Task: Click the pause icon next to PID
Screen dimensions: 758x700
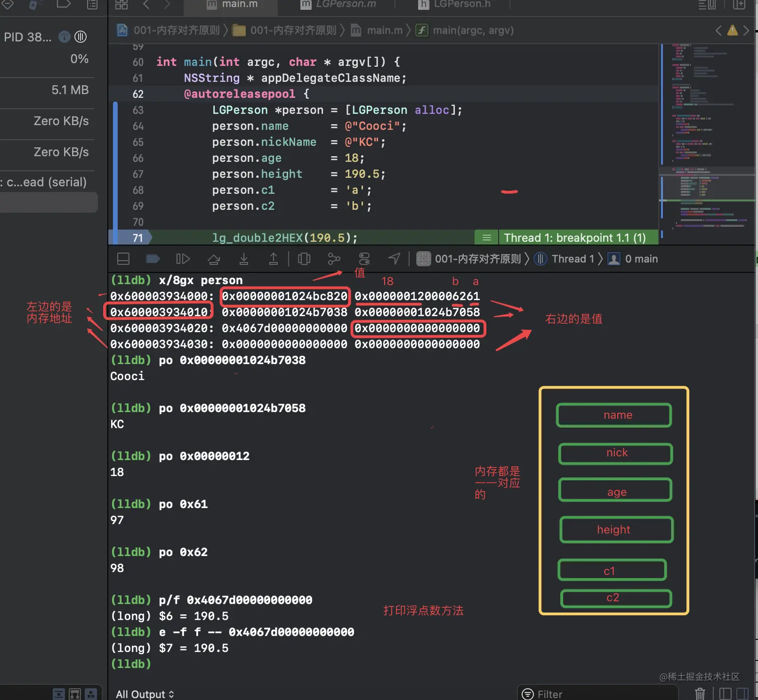Action: (81, 37)
